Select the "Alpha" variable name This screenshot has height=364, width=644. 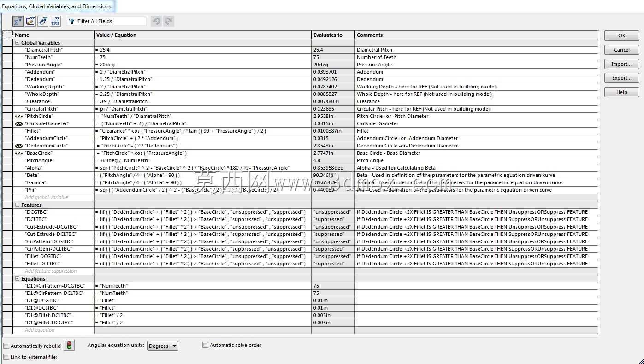(34, 168)
